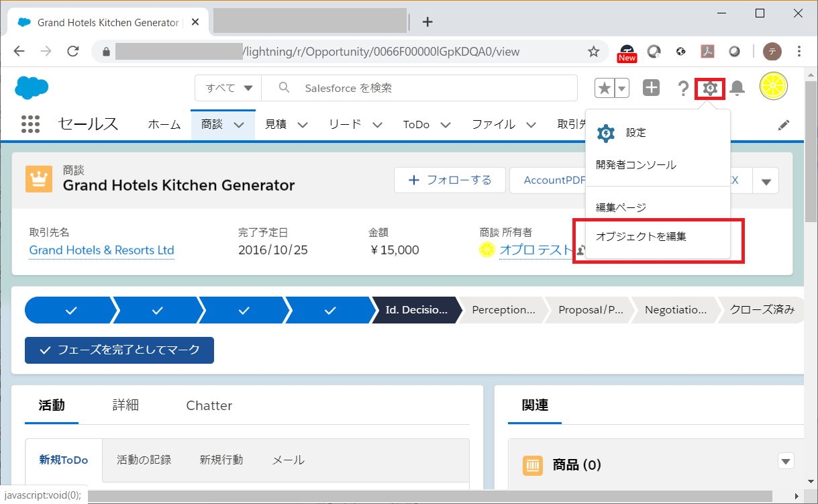Click the favorites star icon
Viewport: 818px width, 504px height.
tap(605, 88)
